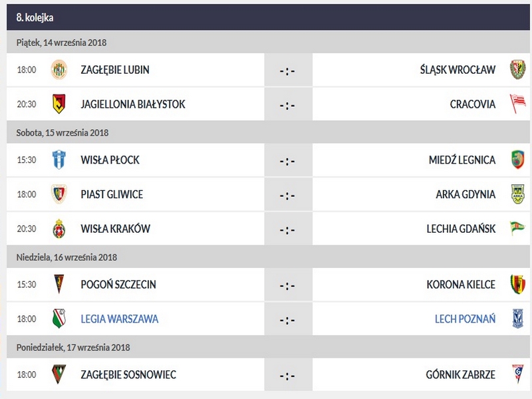Click the Wisła Kraków club crest
Viewport: 532px width, 399px height.
(59, 229)
